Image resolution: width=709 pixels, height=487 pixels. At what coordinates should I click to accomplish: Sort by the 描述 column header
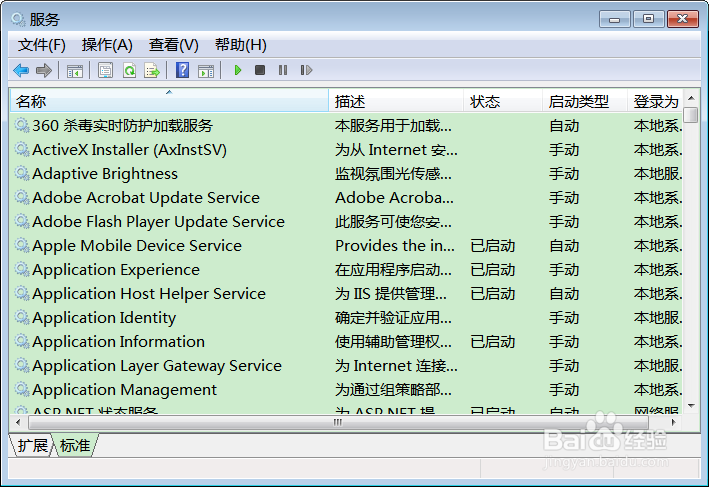click(x=396, y=100)
